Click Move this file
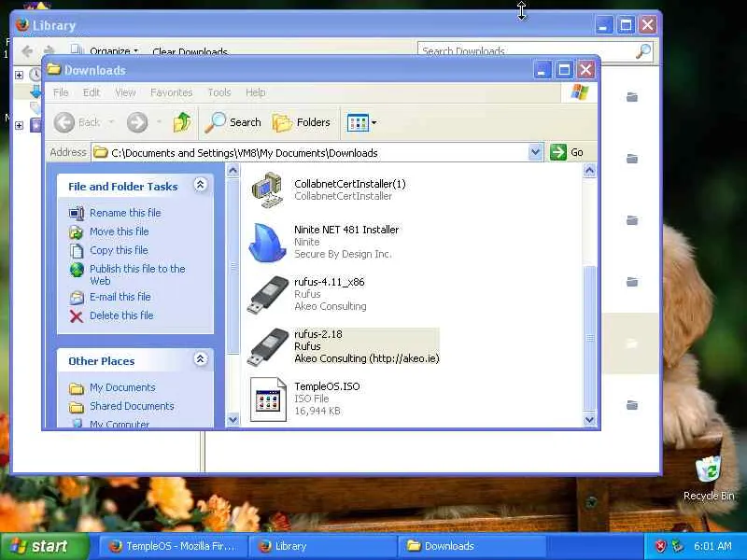The width and height of the screenshot is (747, 560). tap(120, 231)
